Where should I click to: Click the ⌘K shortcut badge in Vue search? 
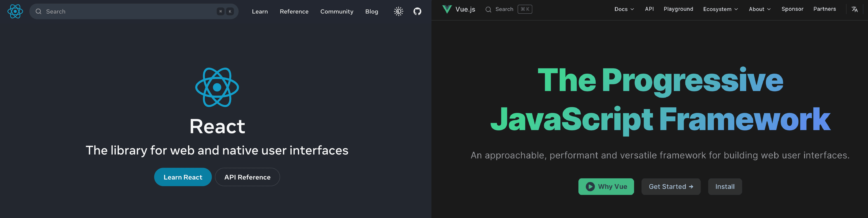pyautogui.click(x=525, y=9)
